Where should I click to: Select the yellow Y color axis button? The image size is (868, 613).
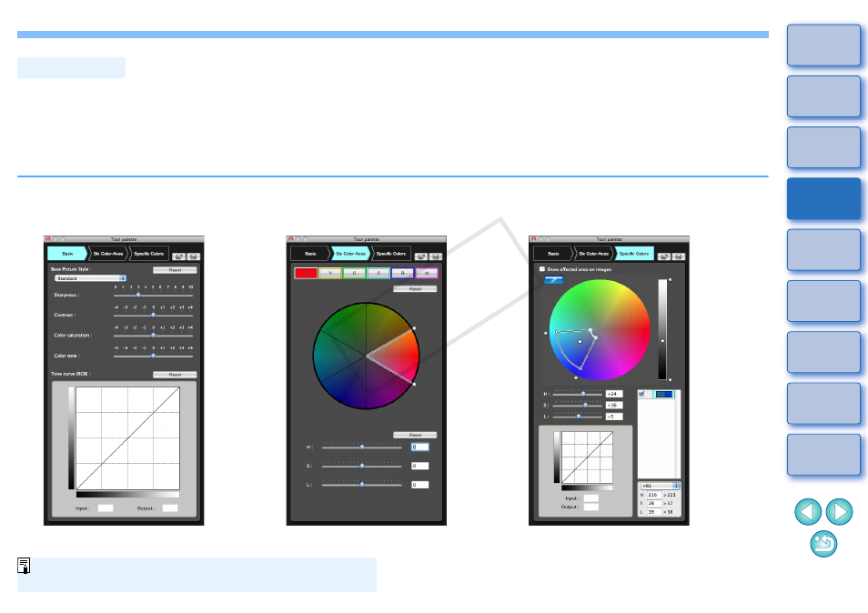point(330,273)
